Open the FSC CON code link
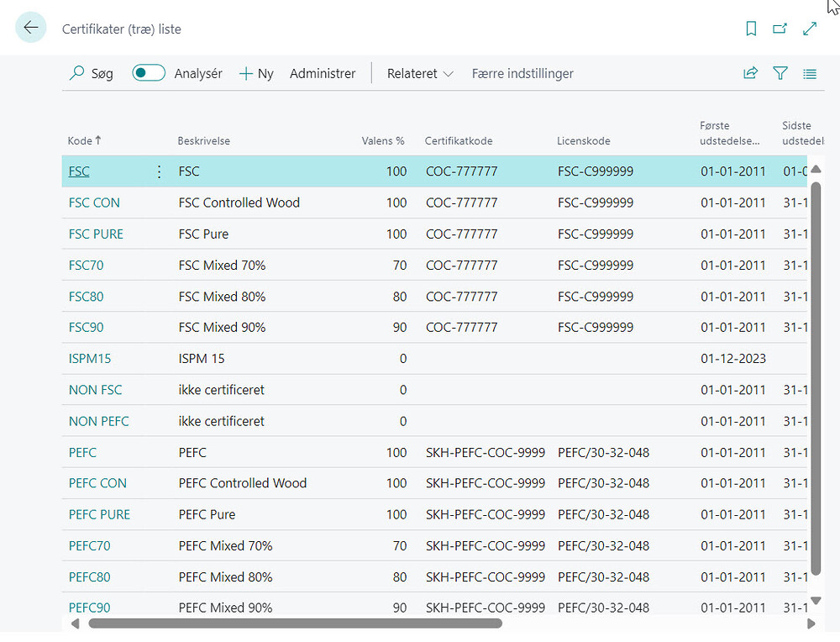Viewport: 840px width, 642px height. [94, 203]
